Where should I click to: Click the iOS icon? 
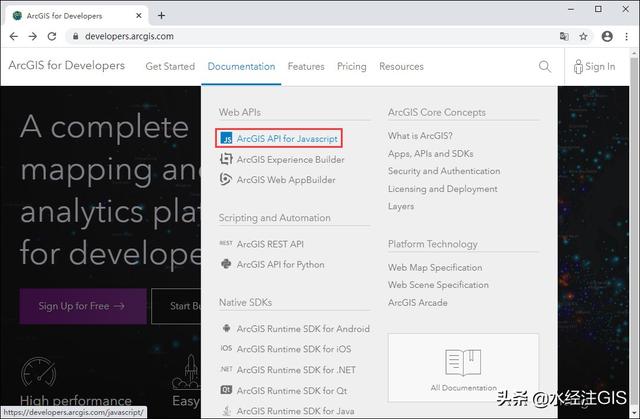(x=226, y=348)
